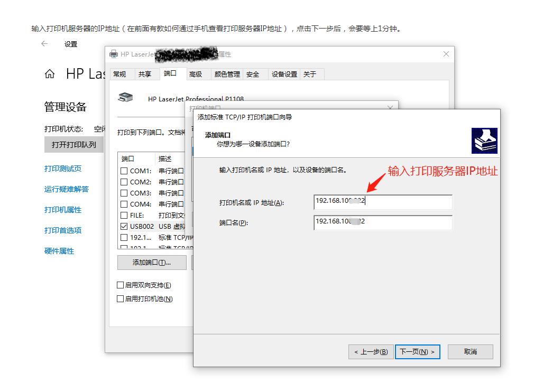Enable bidirectional support checkbox 启用双向支持

120,285
